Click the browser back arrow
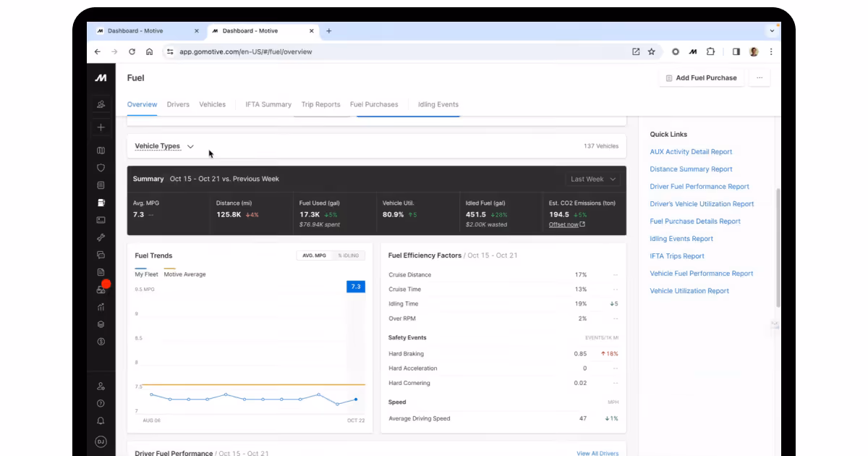The width and height of the screenshot is (868, 456). [98, 52]
